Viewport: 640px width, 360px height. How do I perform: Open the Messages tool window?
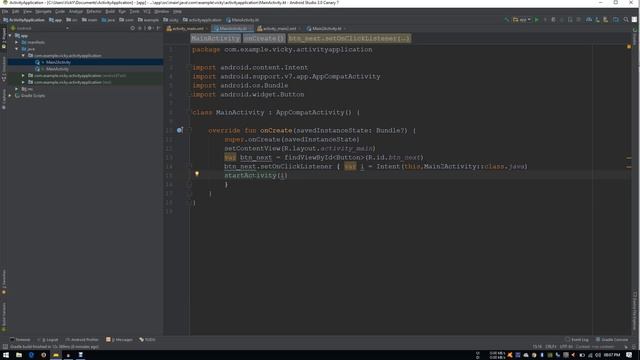119,340
